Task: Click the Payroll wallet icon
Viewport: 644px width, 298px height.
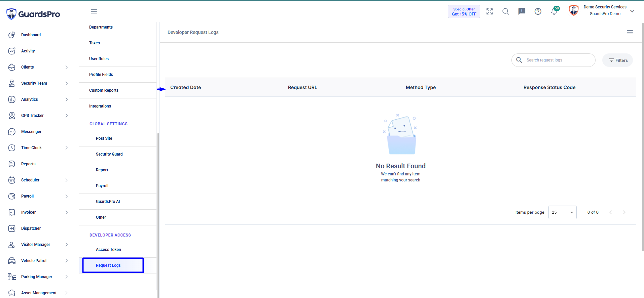Action: (12, 196)
